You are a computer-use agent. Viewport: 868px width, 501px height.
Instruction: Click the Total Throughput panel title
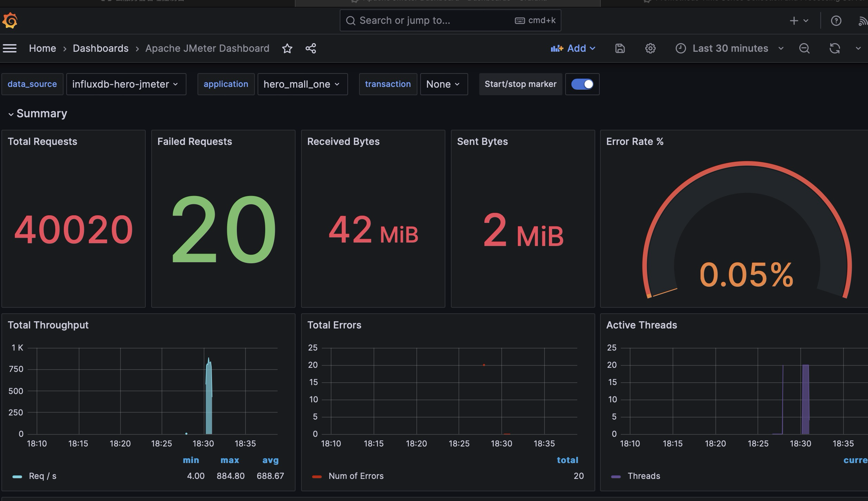48,325
